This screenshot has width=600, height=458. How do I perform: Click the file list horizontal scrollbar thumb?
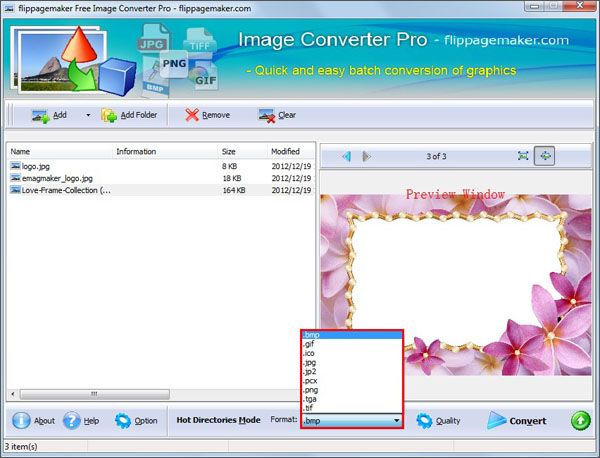click(x=95, y=394)
